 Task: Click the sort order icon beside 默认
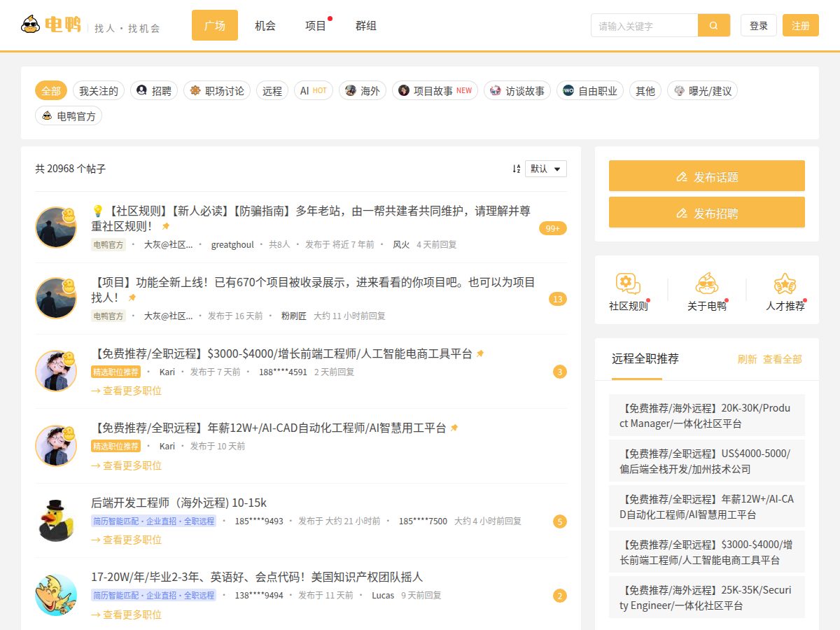pos(517,169)
